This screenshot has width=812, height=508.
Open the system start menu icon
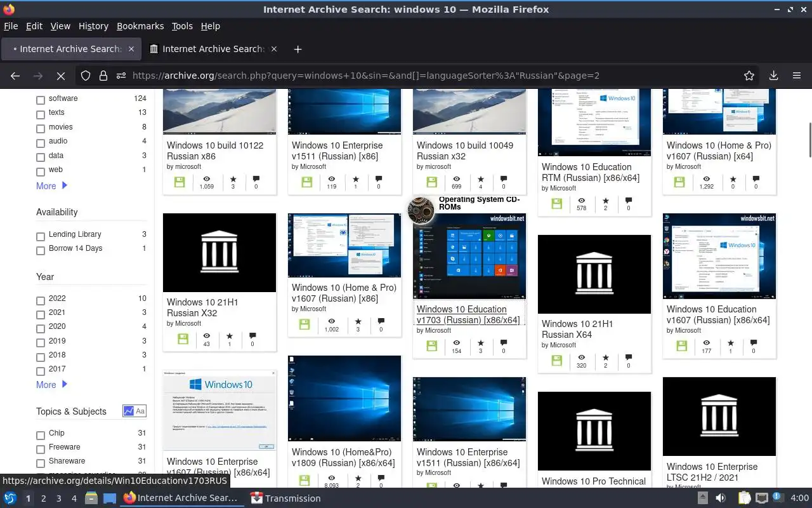coord(10,498)
